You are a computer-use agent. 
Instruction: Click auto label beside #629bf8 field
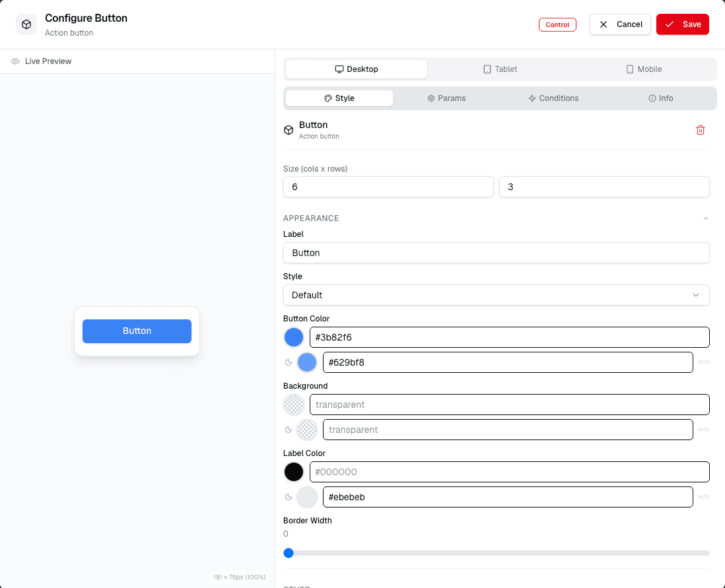(x=704, y=362)
